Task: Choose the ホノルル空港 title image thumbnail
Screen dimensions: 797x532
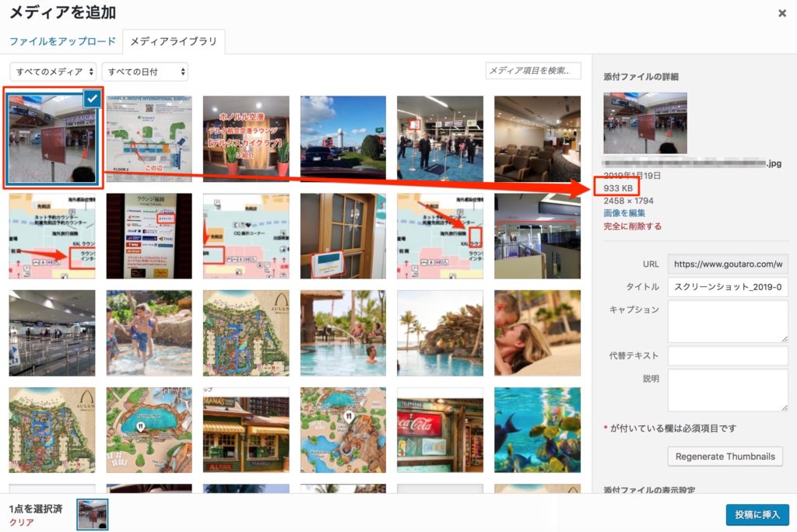Action: point(246,138)
